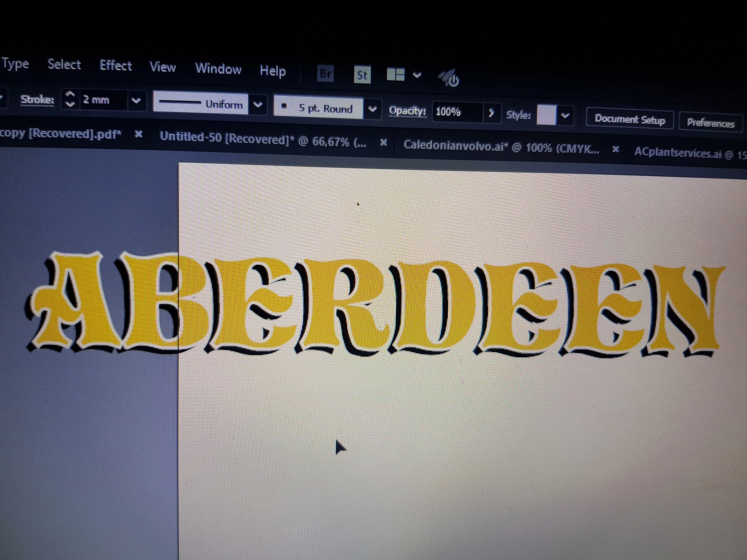Click the Preferences button

click(x=711, y=123)
